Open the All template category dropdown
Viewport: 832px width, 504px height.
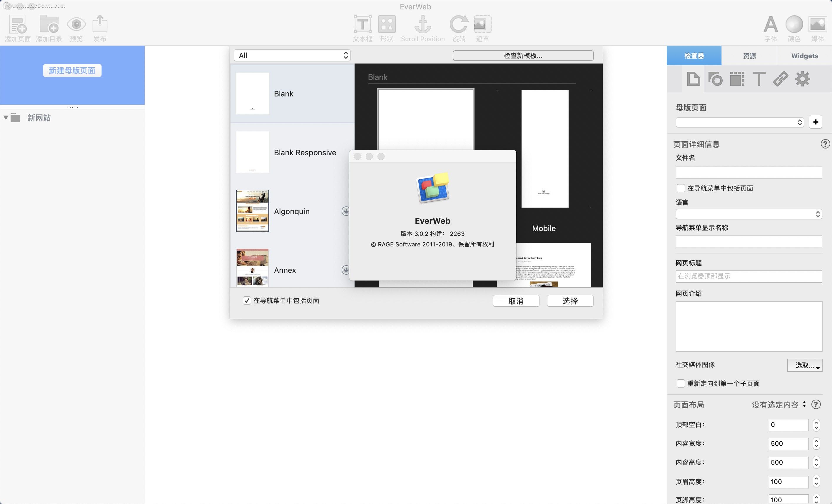[292, 55]
